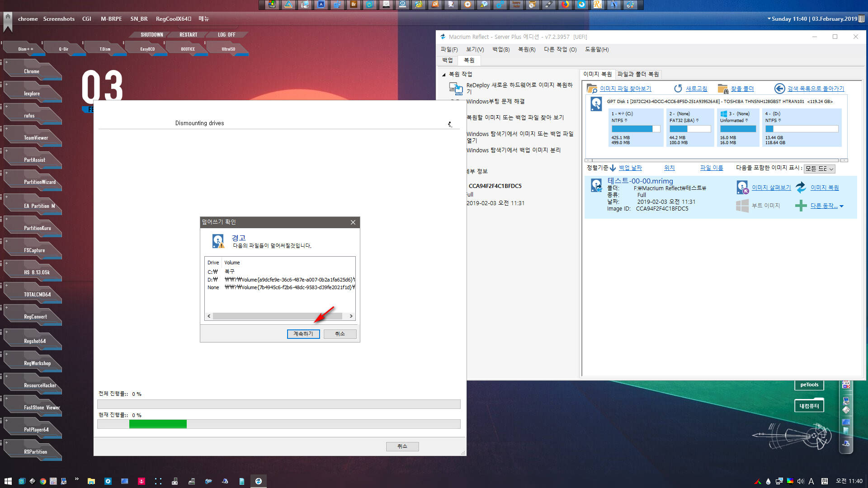Select D: drive row in overwrite list
This screenshot has width=868, height=488.
coord(280,280)
